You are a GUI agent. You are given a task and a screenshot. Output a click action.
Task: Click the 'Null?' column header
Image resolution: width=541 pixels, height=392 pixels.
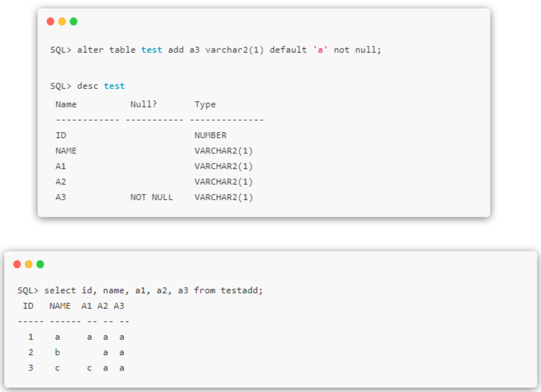coord(144,105)
